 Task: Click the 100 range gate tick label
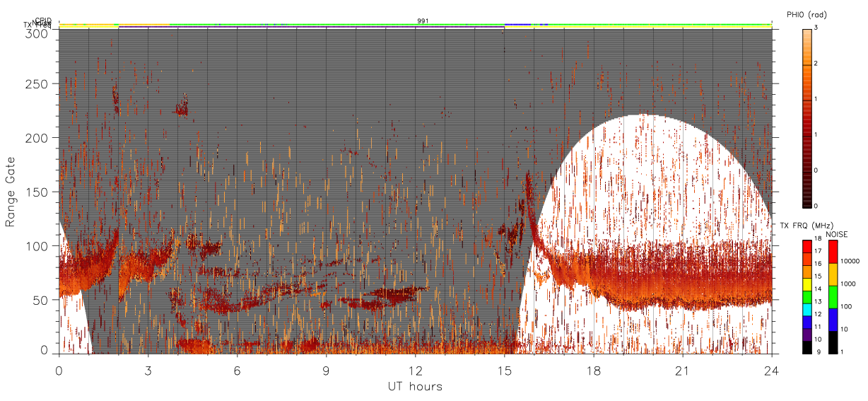[37, 245]
